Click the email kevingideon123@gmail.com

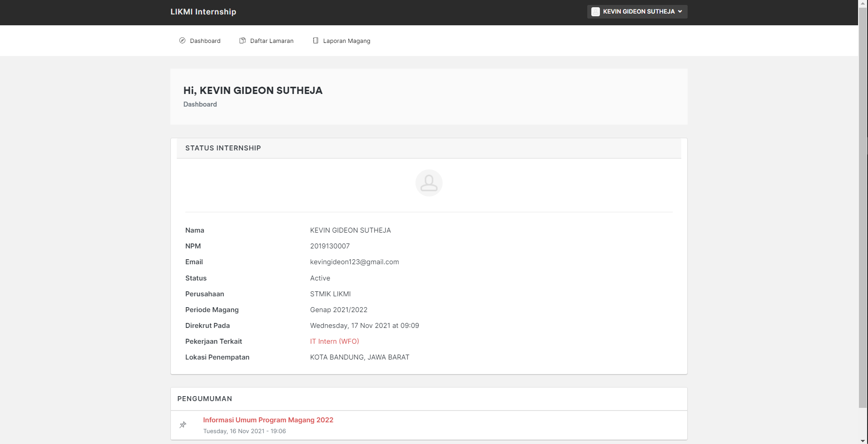(354, 262)
